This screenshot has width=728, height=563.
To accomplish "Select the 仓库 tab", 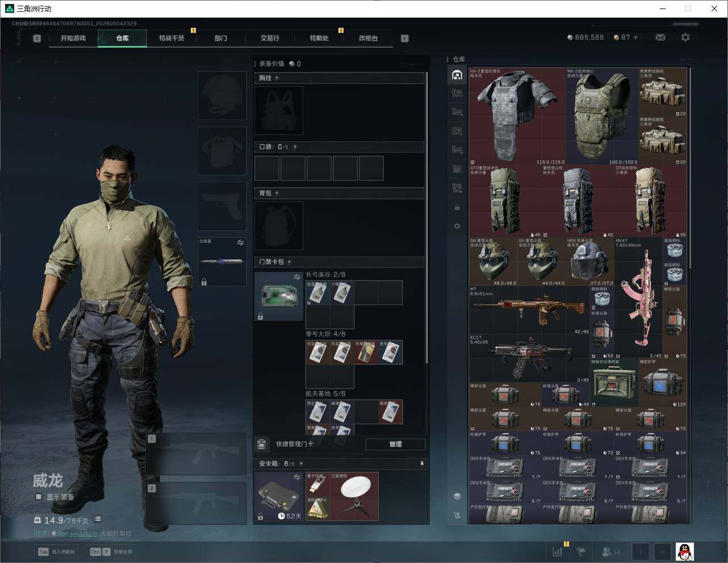I will [122, 38].
